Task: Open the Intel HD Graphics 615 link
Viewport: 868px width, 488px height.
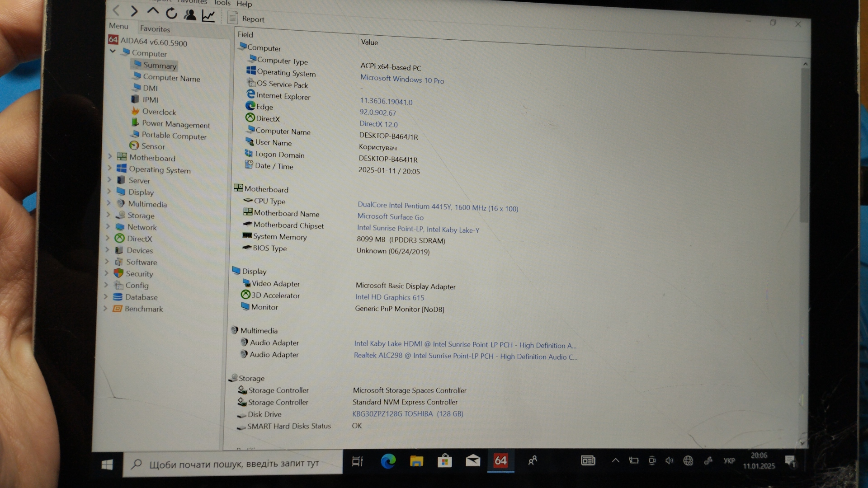Action: coord(389,297)
